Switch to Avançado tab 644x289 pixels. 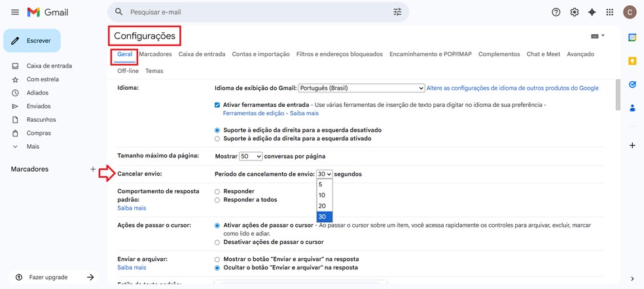pos(581,54)
